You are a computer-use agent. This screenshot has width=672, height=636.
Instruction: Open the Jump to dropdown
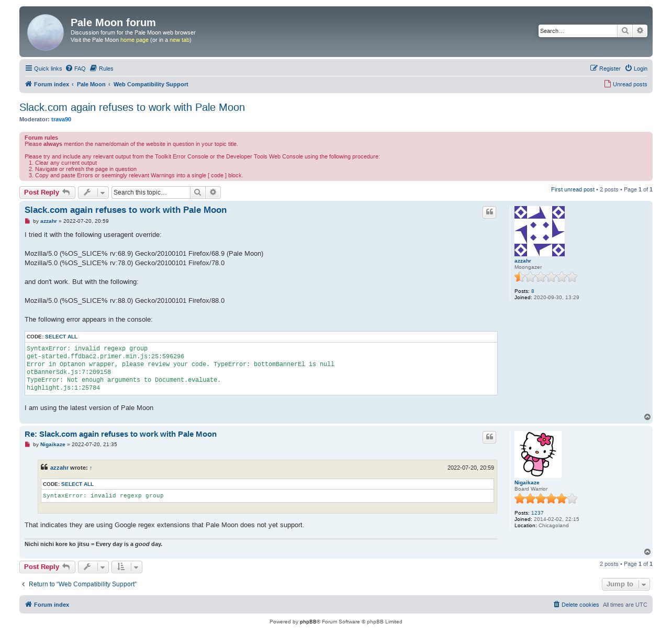626,584
